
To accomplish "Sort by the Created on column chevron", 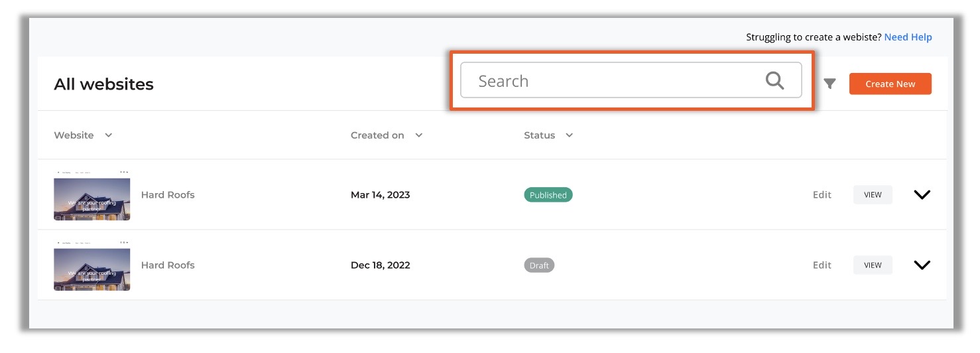I will [418, 135].
